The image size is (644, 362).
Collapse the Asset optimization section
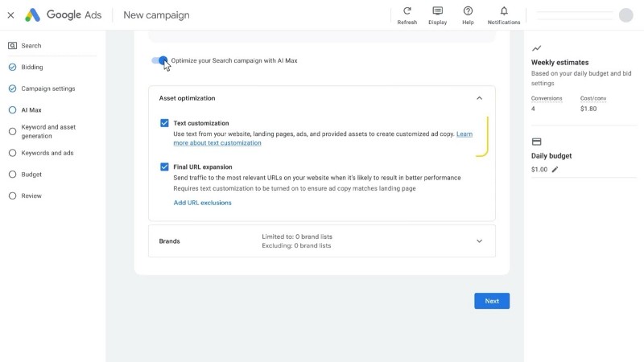point(479,98)
